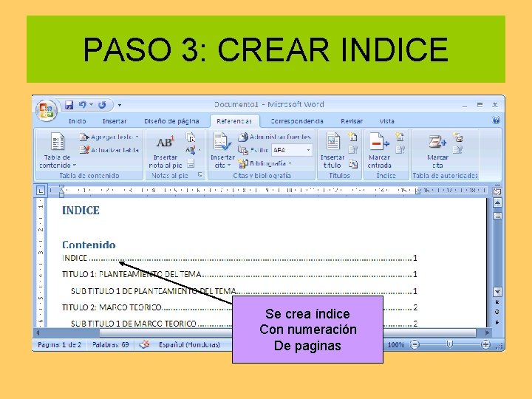
Task: Click TITULO 1: PLANTEAMIENTO DEL TEMA entry
Action: [239, 274]
